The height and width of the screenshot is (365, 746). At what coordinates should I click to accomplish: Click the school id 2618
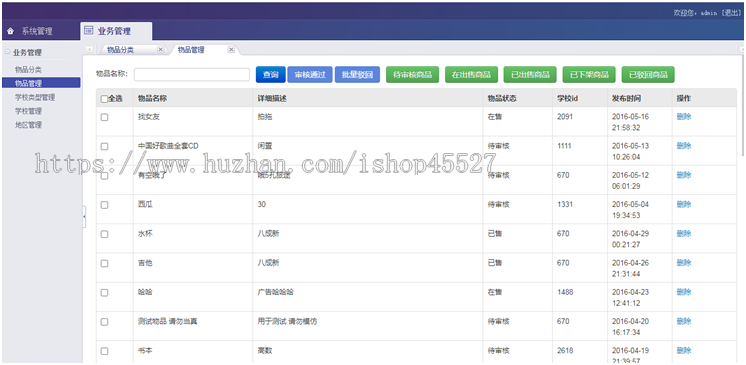click(565, 351)
